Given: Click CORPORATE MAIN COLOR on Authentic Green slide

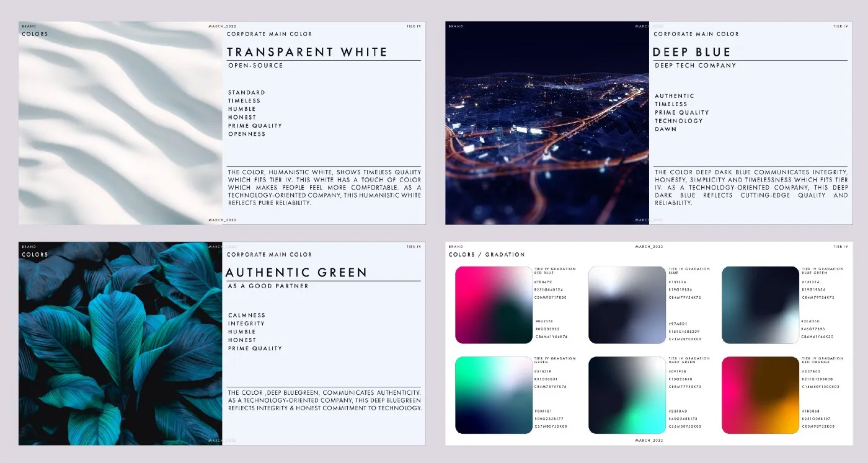Looking at the screenshot, I should (270, 254).
